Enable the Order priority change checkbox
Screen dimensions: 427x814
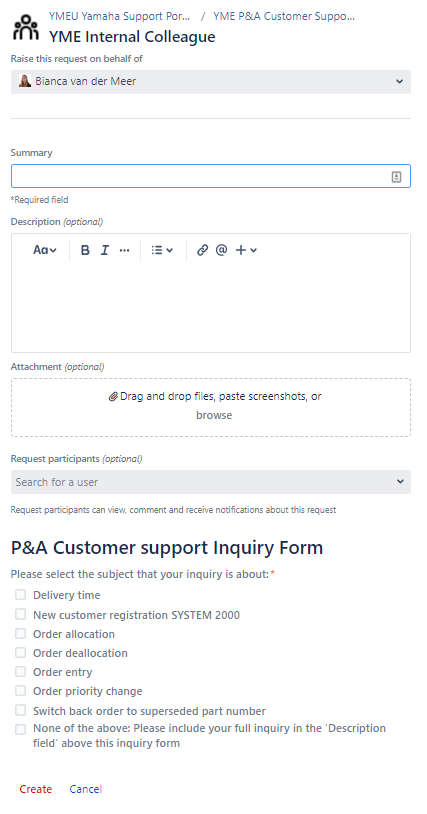pyautogui.click(x=20, y=690)
